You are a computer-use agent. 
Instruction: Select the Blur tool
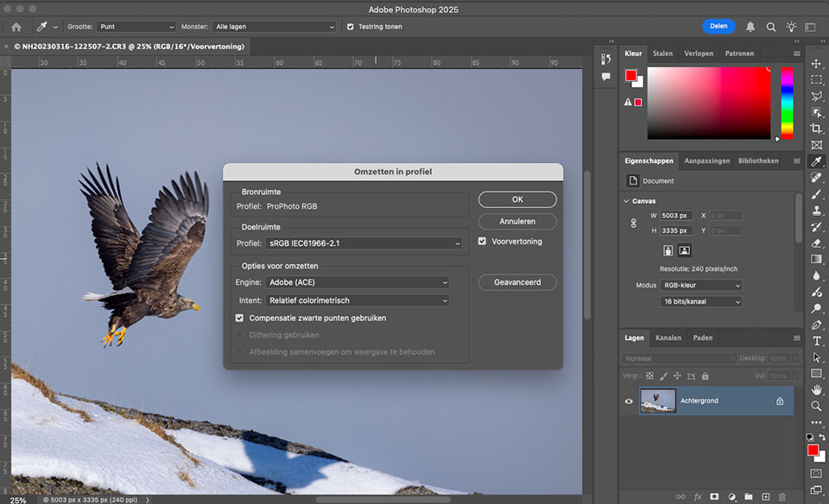coord(816,275)
